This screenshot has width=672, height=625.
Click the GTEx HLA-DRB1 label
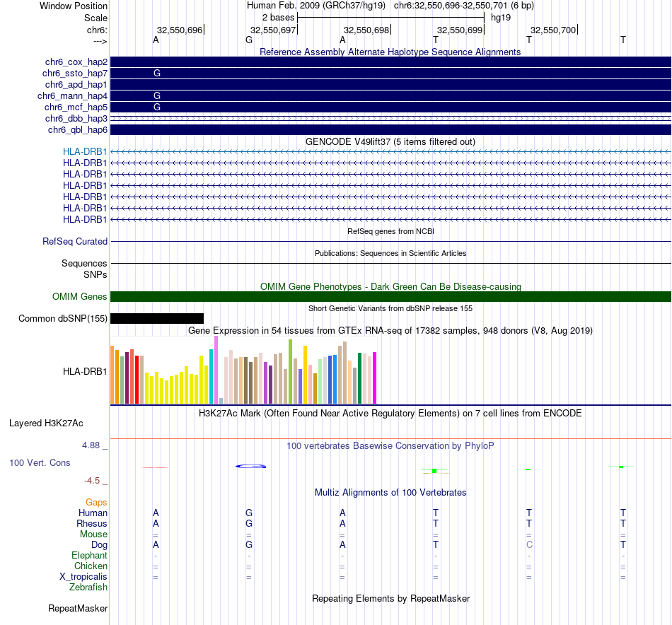pyautogui.click(x=85, y=372)
